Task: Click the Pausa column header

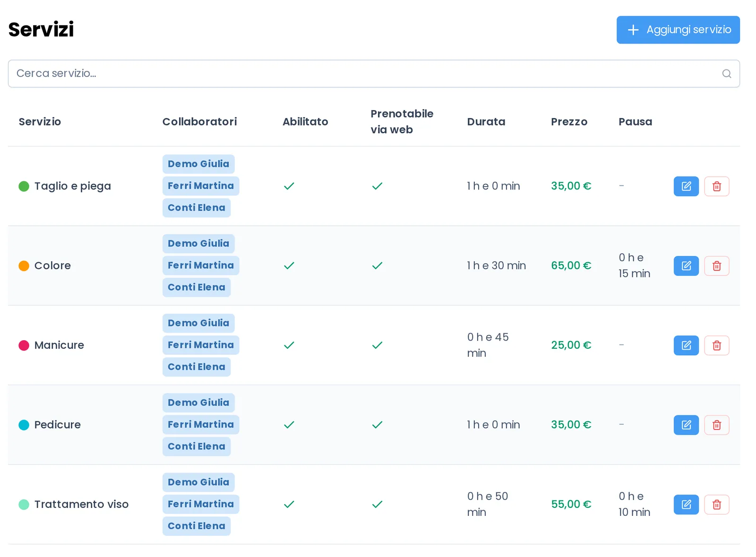Action: [x=636, y=122]
